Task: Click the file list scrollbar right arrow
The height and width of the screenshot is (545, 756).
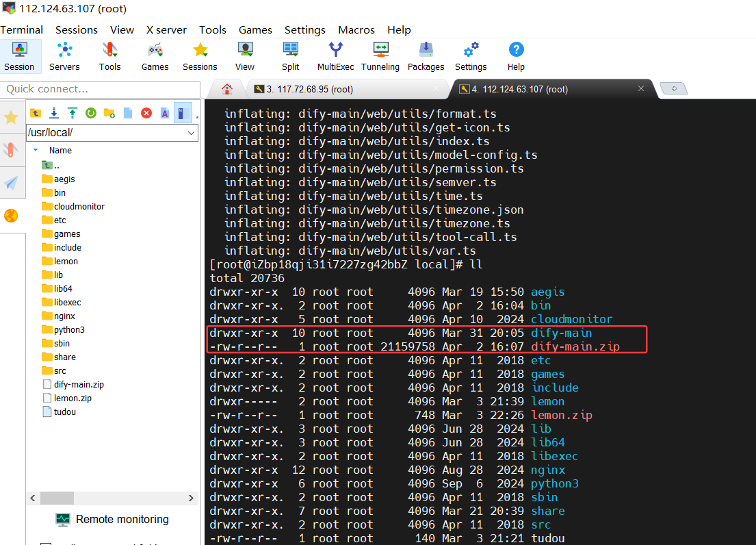Action: [191, 498]
